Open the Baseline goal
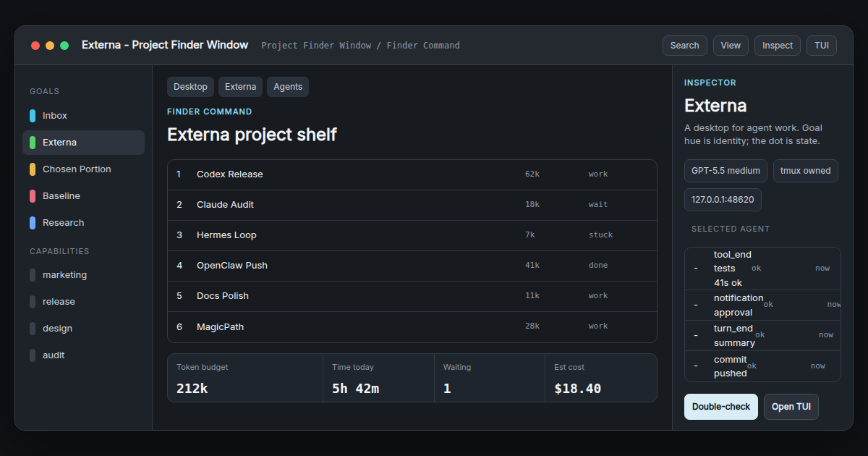This screenshot has width=868, height=456. 83,196
